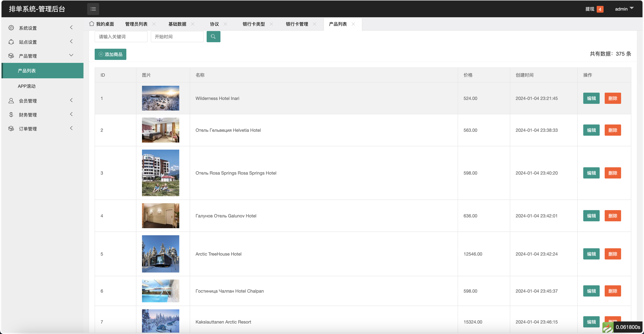Viewport: 644px width, 334px height.
Task: Close the 银行卡管理 tab
Action: pyautogui.click(x=315, y=24)
